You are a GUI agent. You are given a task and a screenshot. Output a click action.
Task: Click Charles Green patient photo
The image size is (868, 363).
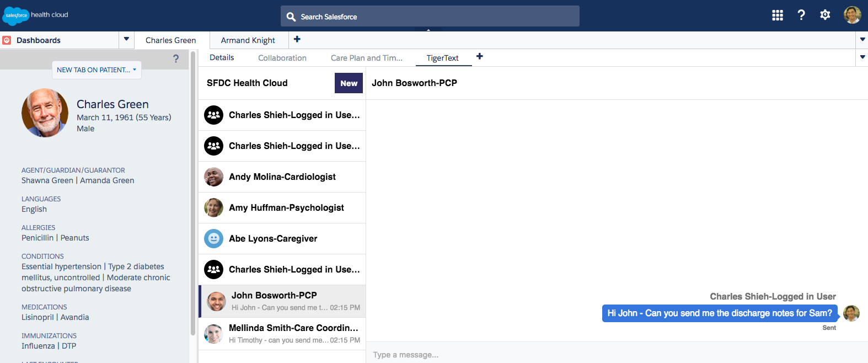coord(45,113)
